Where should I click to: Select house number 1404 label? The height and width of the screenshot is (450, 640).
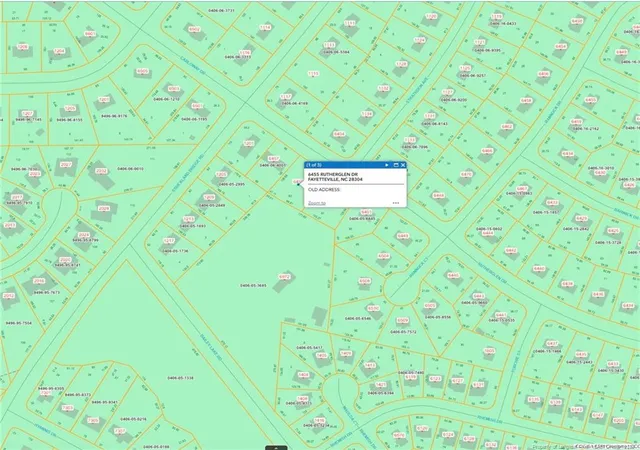point(303,374)
